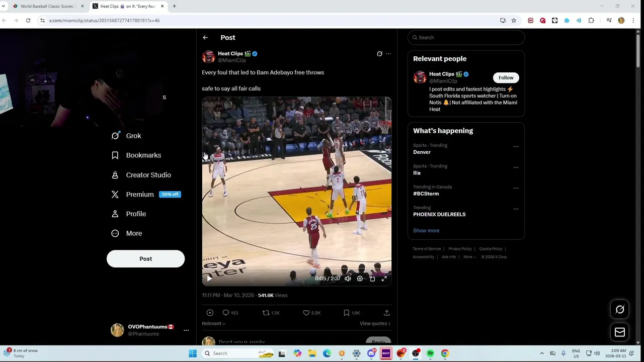
Task: Open more options for #BCStorm trend
Action: tap(516, 188)
